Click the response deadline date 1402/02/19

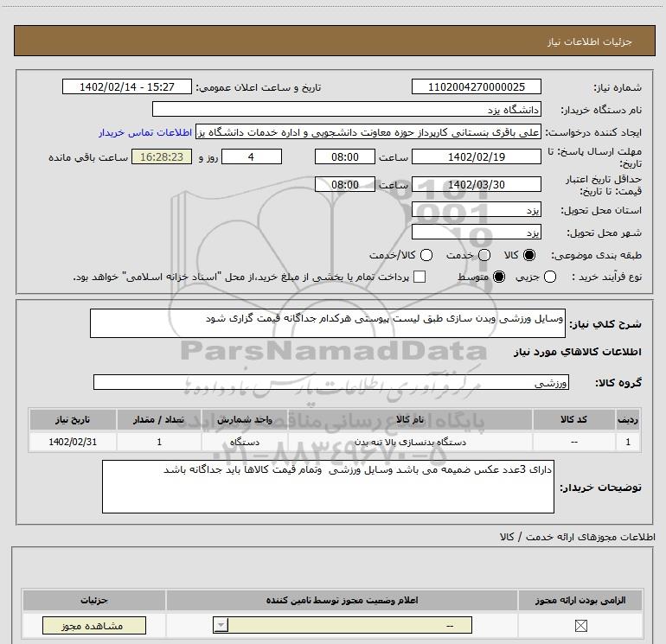click(x=476, y=157)
